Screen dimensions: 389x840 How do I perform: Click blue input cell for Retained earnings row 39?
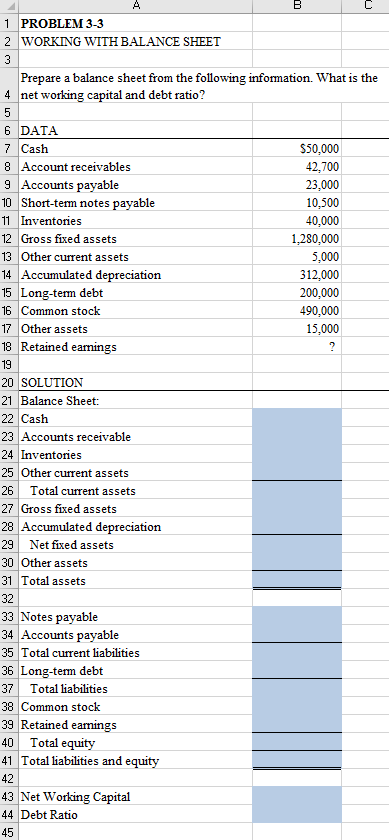297,724
